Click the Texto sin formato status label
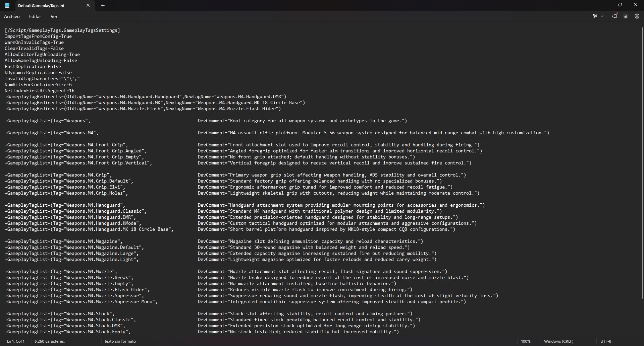The height and width of the screenshot is (346, 644). pyautogui.click(x=120, y=341)
